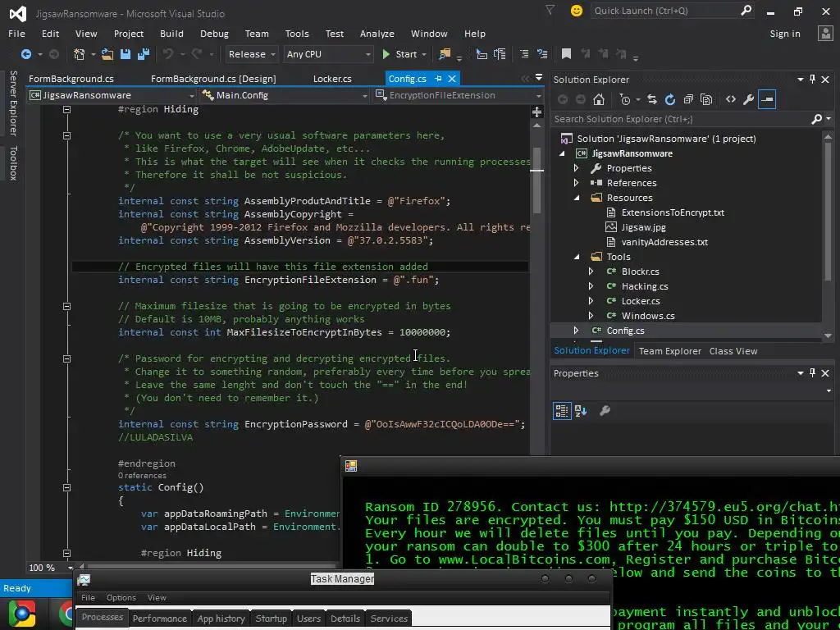Collapse outline of 'Password for encrypting' comment

tap(66, 359)
